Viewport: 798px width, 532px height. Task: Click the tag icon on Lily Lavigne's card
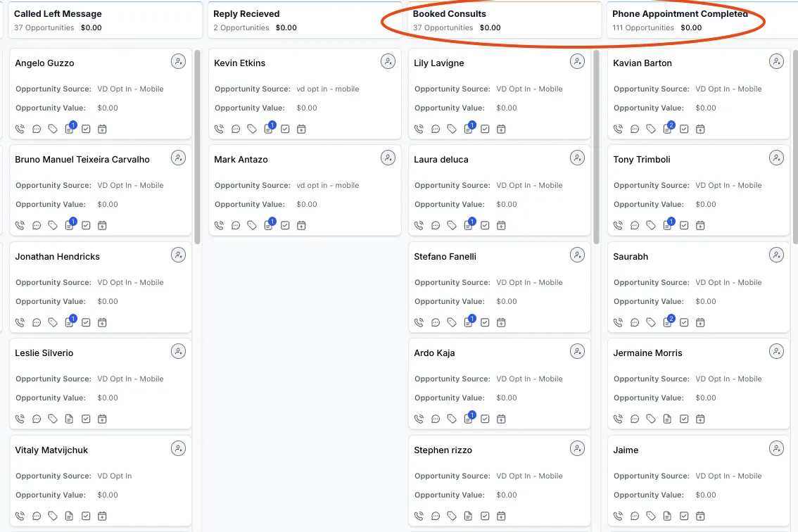coord(452,129)
